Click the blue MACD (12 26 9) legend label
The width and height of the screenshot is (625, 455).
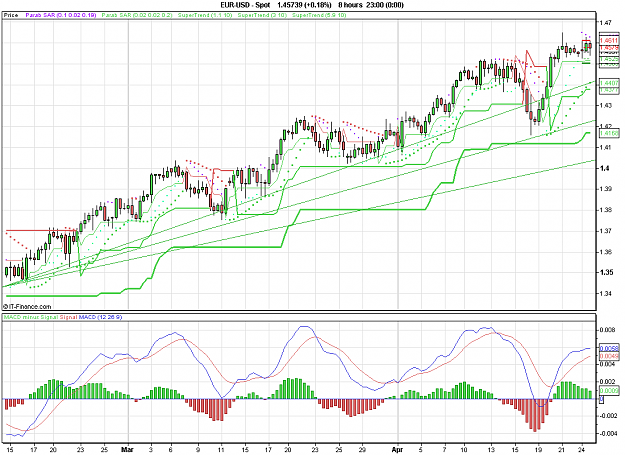point(100,317)
